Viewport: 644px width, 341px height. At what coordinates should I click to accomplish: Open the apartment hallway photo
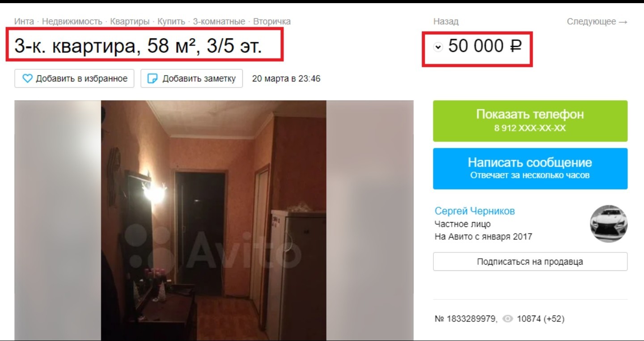point(214,221)
